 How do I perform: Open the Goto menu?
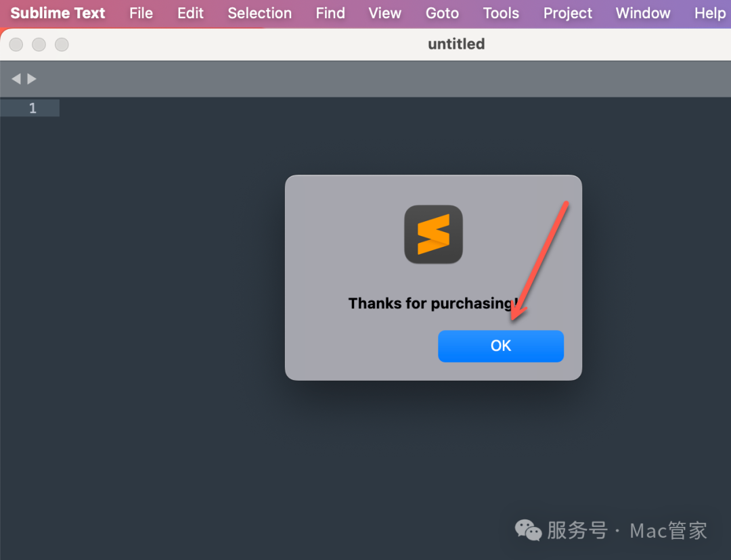442,14
